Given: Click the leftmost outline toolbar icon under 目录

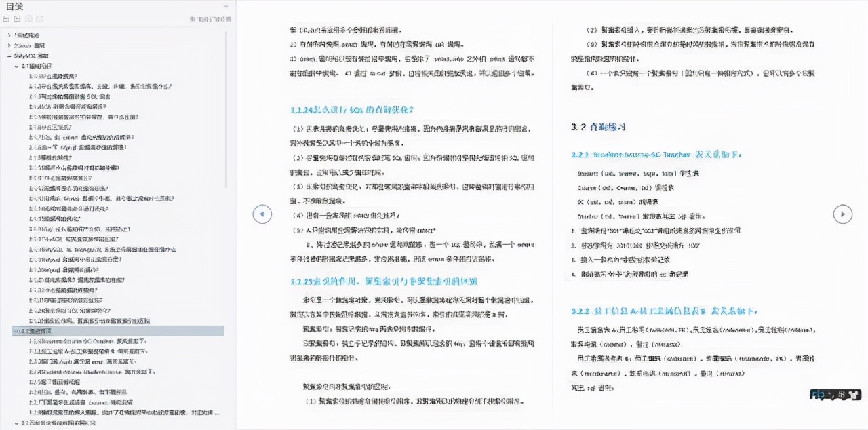Looking at the screenshot, I should pyautogui.click(x=7, y=19).
